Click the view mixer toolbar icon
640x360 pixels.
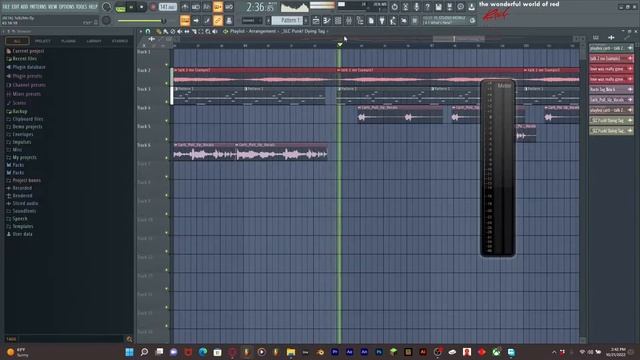pyautogui.click(x=349, y=20)
